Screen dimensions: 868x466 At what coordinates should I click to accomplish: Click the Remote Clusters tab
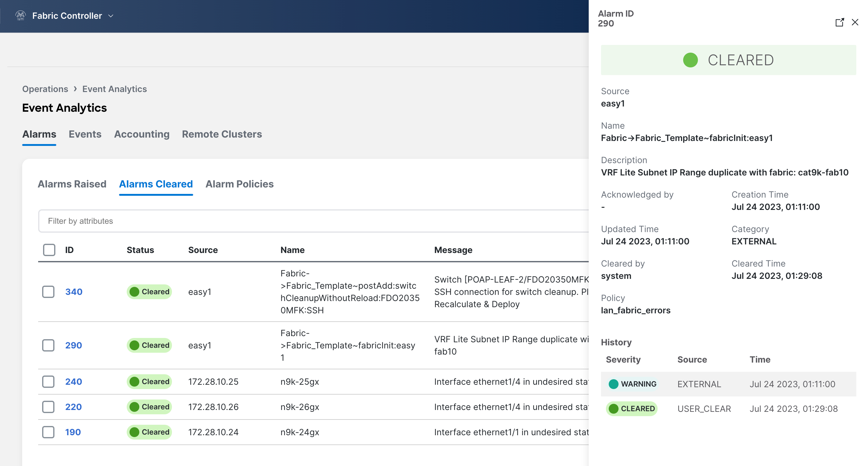[222, 134]
